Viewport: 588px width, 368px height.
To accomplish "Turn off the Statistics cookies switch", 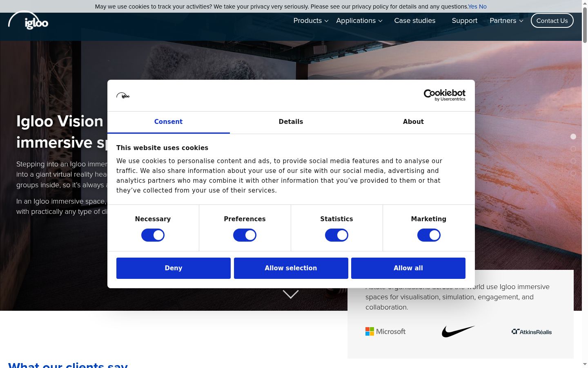I will click(336, 235).
